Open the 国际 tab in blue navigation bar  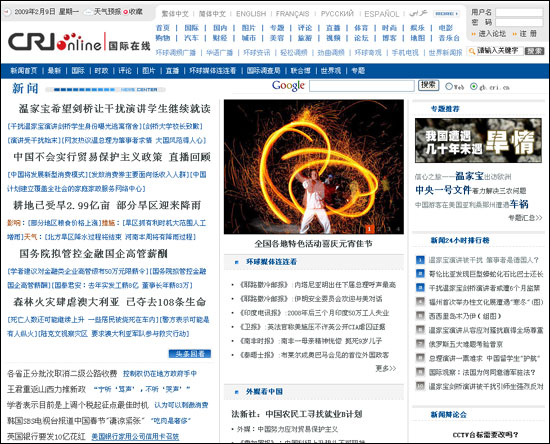78,70
